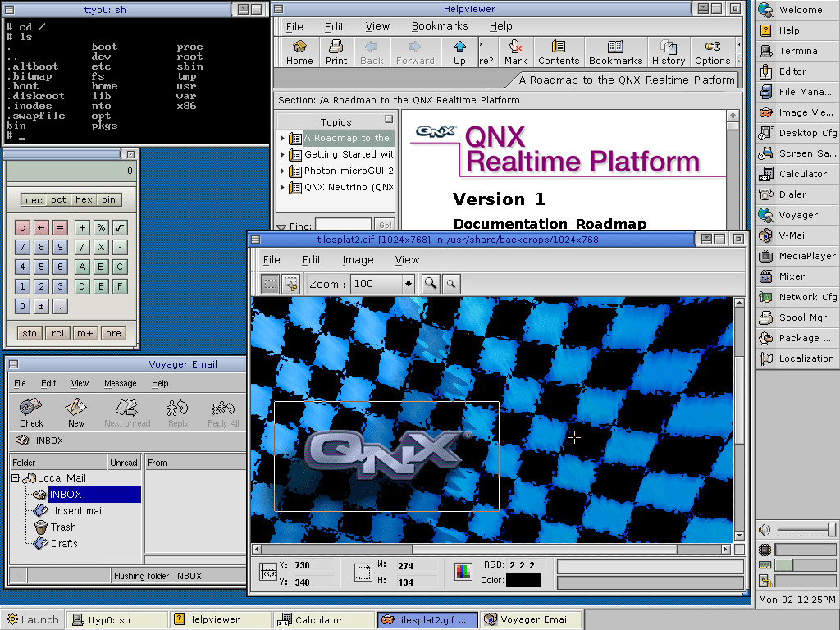Open Image menu in image viewer

358,260
